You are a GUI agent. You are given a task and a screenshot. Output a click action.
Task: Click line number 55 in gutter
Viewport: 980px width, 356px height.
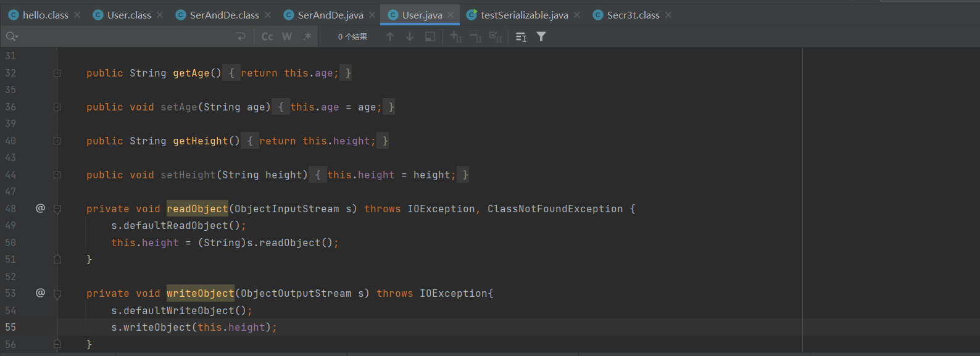(10, 327)
